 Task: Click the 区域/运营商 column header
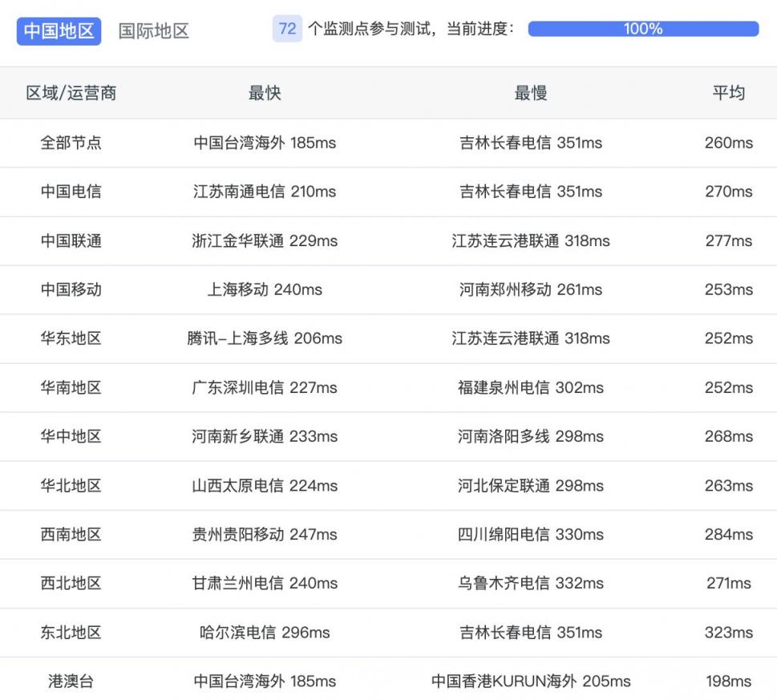point(71,93)
